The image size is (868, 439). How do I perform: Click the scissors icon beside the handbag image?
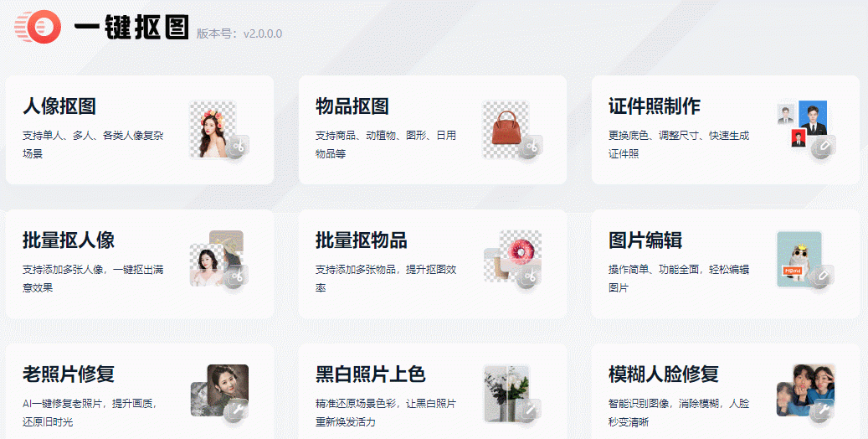pyautogui.click(x=532, y=147)
